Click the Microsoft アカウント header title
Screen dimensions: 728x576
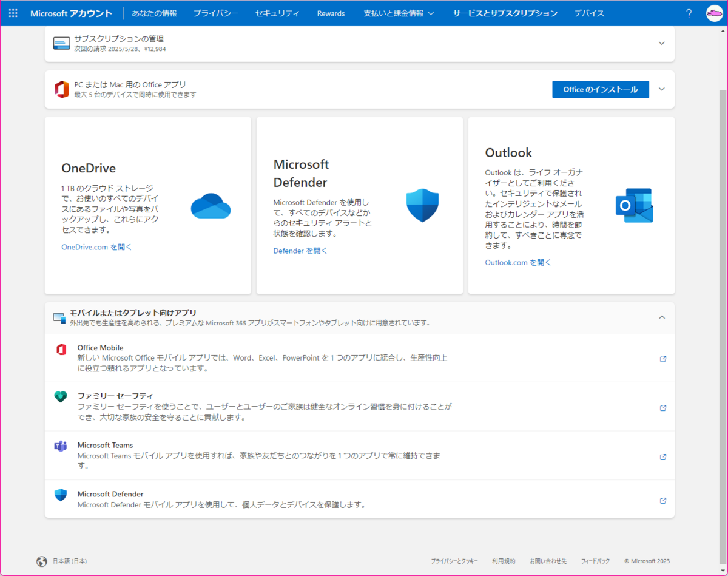[71, 13]
